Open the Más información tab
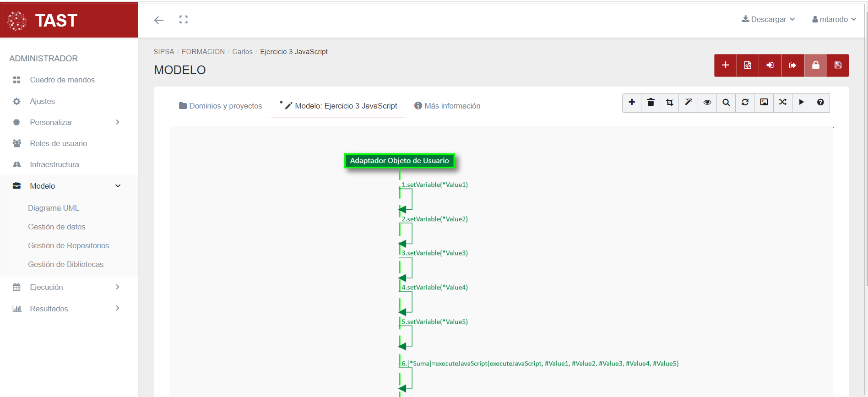 [x=447, y=106]
